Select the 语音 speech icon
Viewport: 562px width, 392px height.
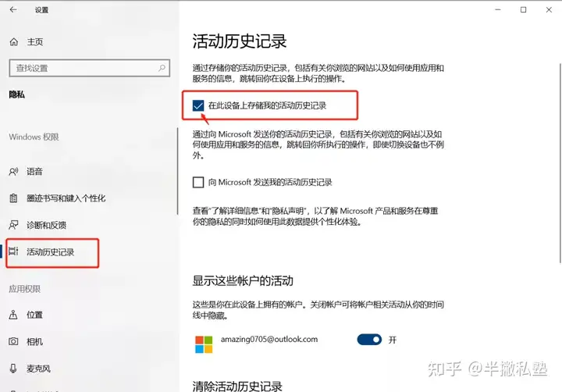[13, 172]
